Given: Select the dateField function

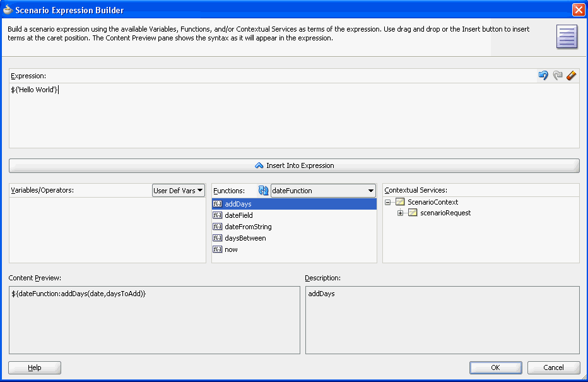Looking at the screenshot, I should tap(294, 215).
